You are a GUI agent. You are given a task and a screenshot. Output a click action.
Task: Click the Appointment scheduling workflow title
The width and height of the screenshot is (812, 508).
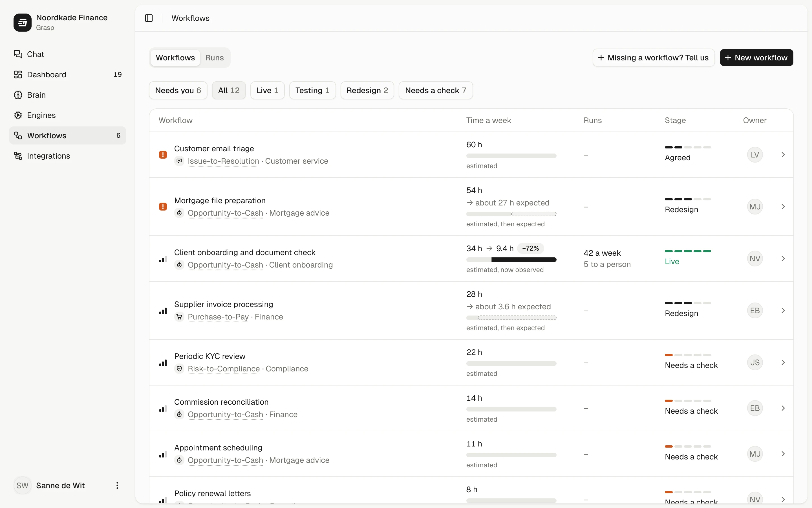(218, 448)
